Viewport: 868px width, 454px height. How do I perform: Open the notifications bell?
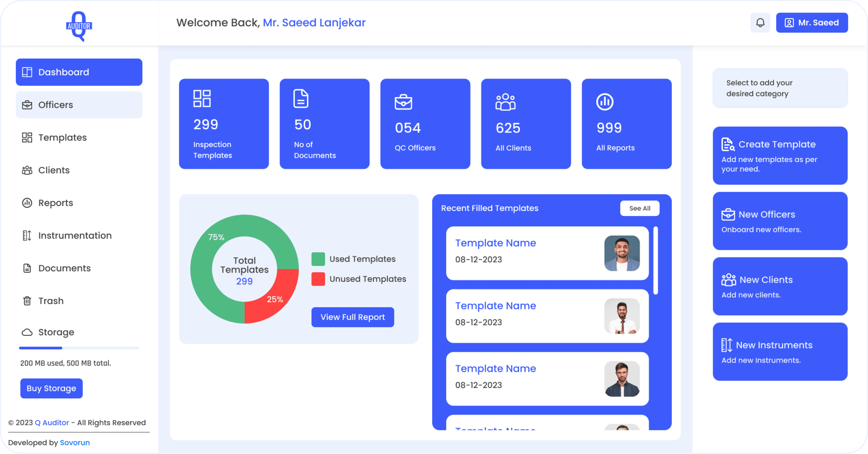click(x=760, y=23)
